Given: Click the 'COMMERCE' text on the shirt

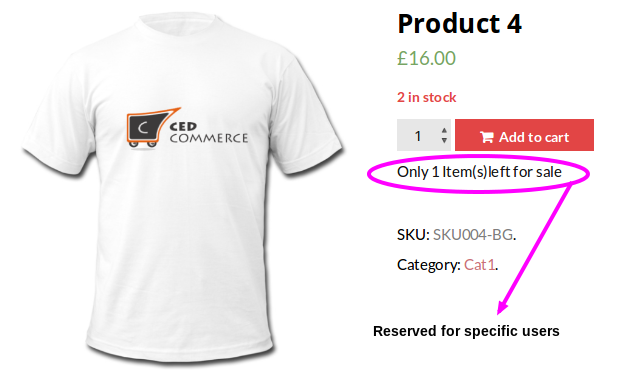Looking at the screenshot, I should click(x=209, y=138).
